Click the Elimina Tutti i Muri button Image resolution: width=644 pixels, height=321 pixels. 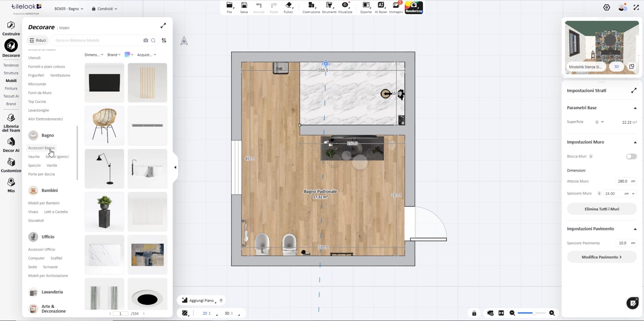pos(602,209)
